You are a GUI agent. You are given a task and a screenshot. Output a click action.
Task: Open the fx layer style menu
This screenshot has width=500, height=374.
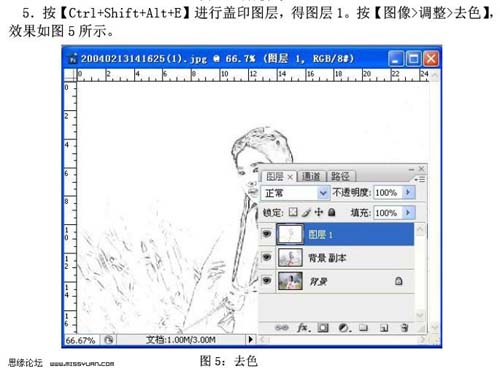[304, 328]
